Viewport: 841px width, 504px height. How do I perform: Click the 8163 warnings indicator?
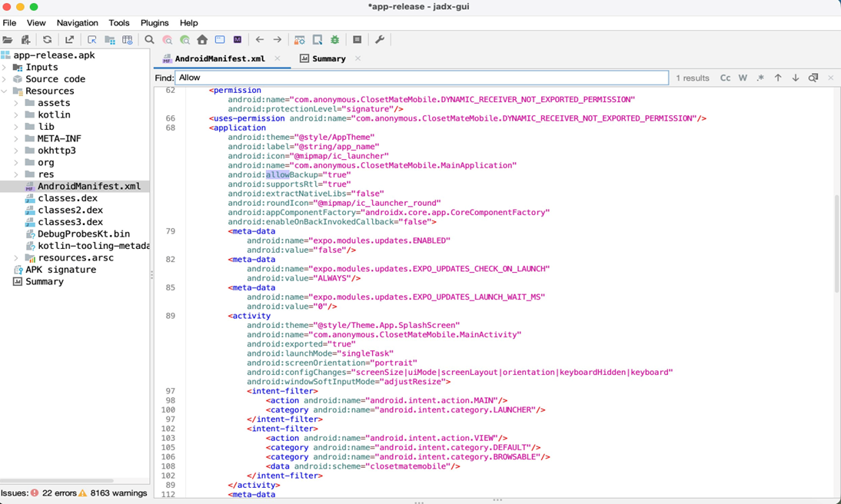(113, 492)
